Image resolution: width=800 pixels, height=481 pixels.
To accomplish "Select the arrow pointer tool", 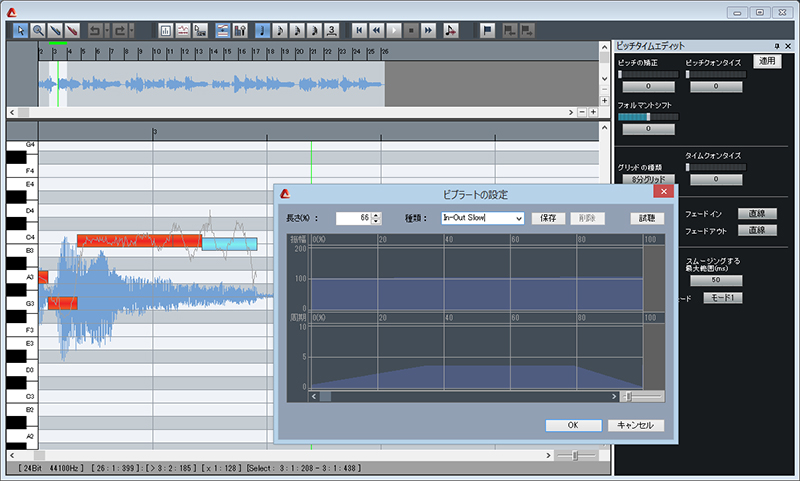I will (x=20, y=31).
